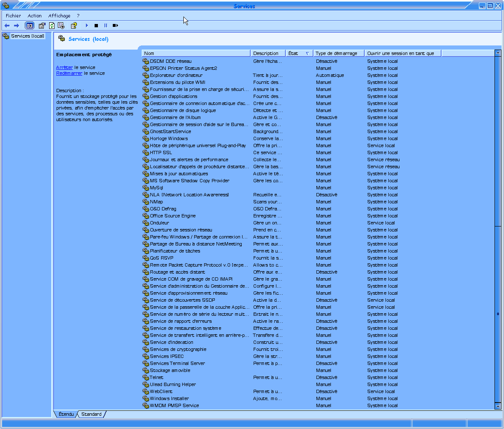This screenshot has height=429, width=504.
Task: Click the Export list toolbar icon
Action: pyautogui.click(x=61, y=26)
